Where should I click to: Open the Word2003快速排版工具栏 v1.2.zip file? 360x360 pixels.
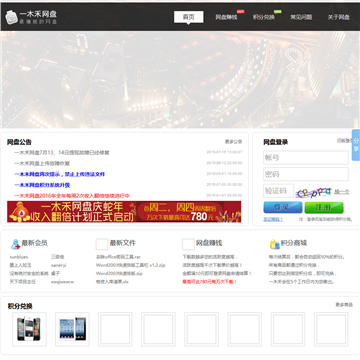tap(130, 265)
